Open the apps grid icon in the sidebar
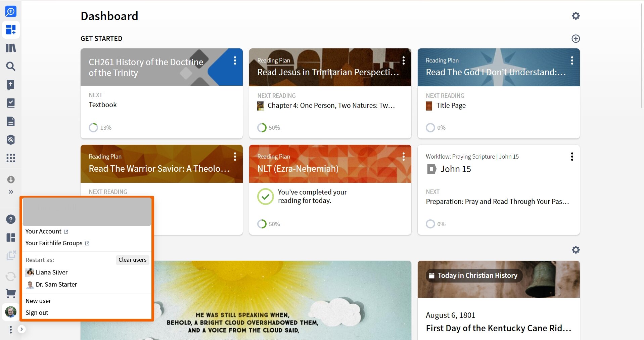The width and height of the screenshot is (644, 340). tap(11, 158)
